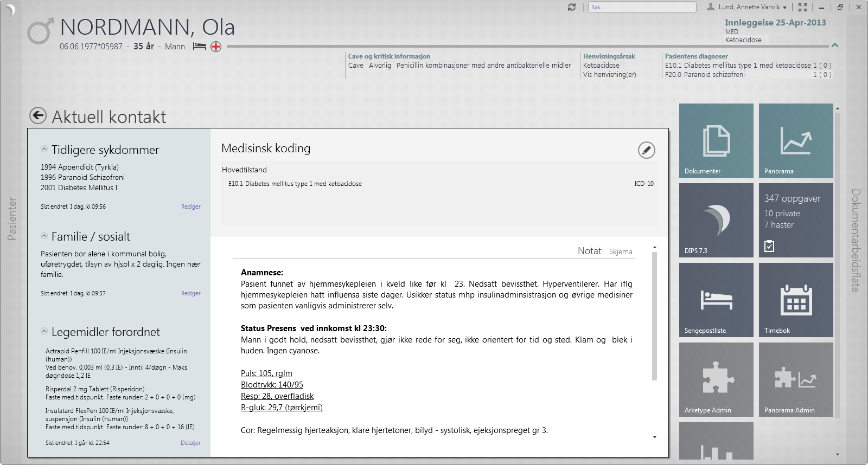Switch to the Notat tab
868x465 pixels.
[589, 251]
